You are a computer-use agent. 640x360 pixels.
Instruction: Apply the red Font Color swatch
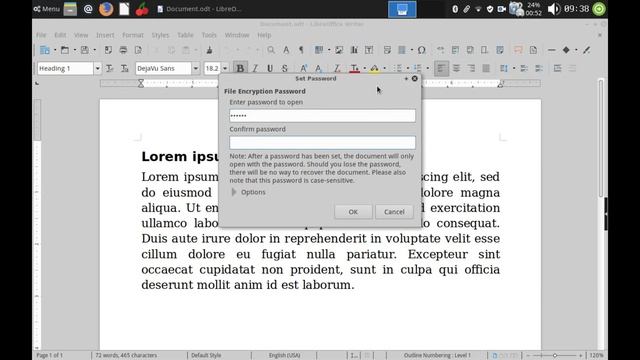tap(355, 69)
